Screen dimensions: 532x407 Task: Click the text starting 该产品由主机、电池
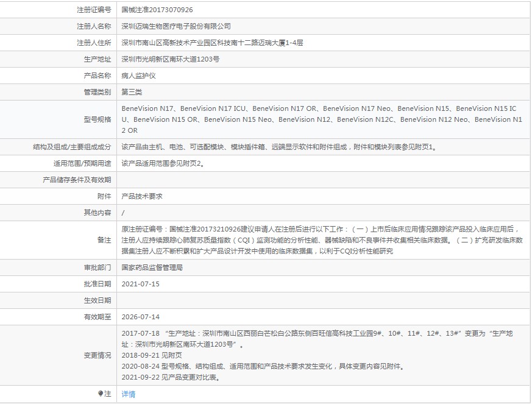tap(279, 147)
